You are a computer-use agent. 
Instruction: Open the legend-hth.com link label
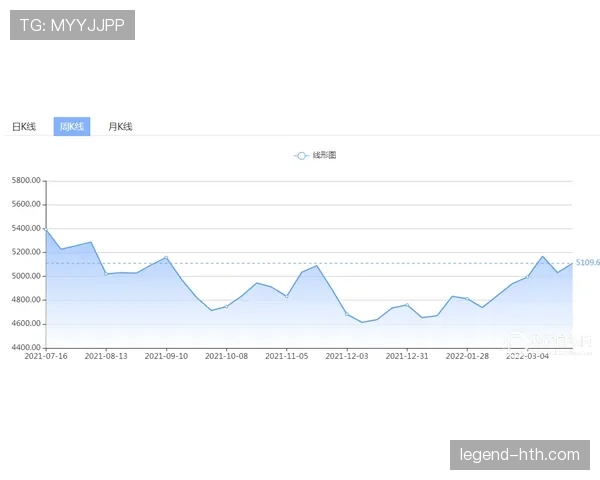coord(519,455)
